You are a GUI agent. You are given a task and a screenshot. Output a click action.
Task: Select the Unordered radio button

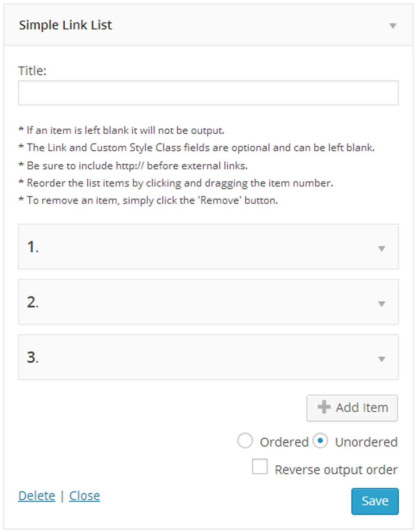[321, 441]
